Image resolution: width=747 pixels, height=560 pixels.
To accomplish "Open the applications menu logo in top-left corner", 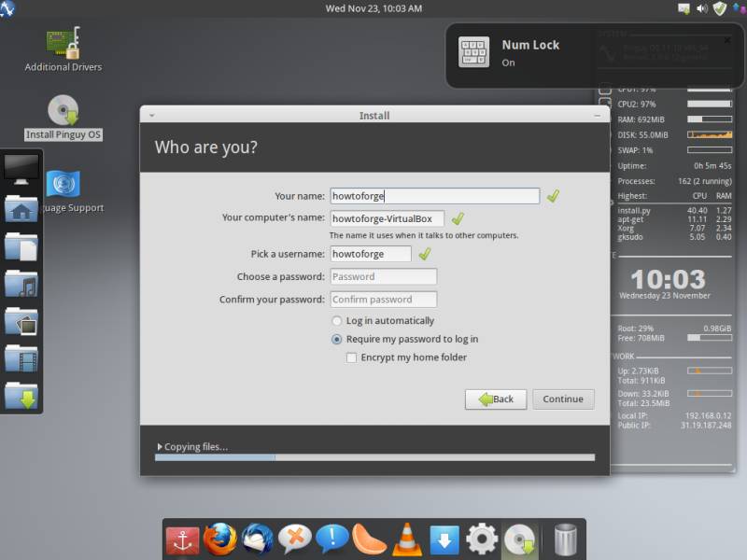I will [x=7, y=8].
